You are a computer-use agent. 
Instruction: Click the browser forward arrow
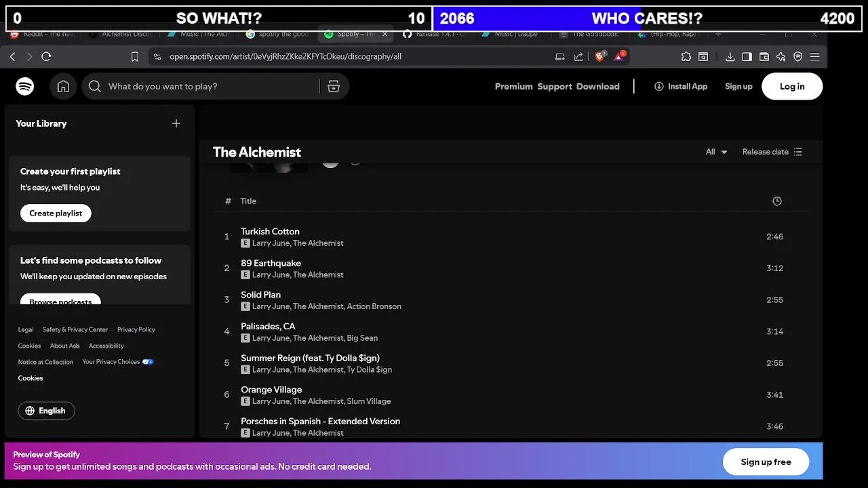(x=28, y=57)
